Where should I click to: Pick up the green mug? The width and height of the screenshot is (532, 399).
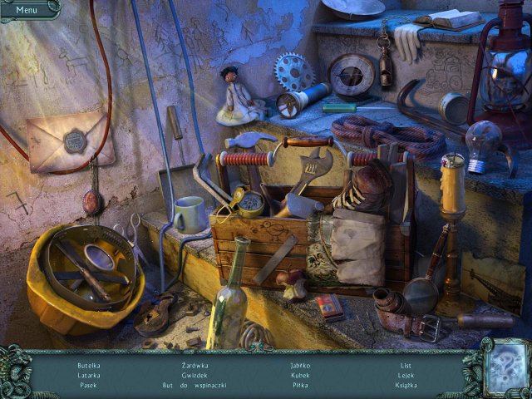(x=190, y=215)
